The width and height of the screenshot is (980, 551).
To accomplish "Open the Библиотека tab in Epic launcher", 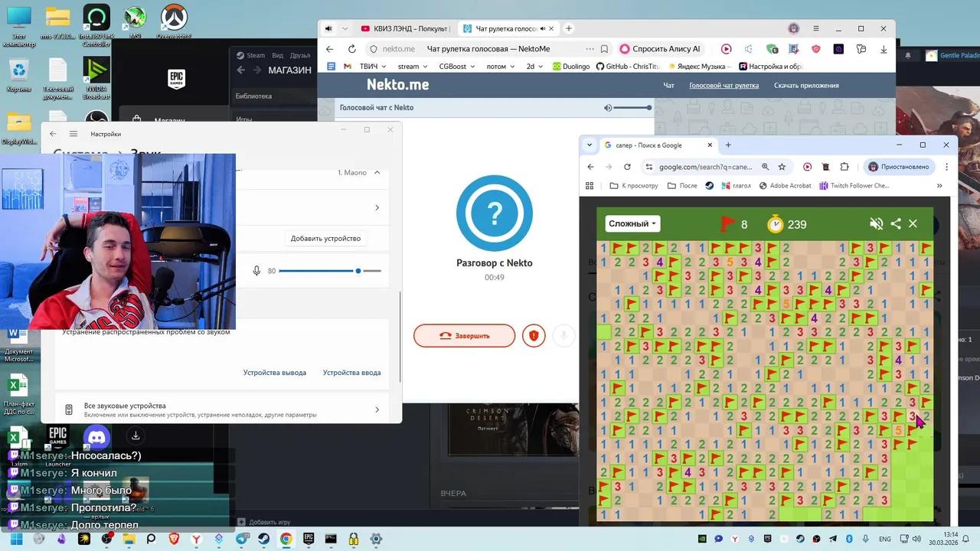I will [253, 96].
